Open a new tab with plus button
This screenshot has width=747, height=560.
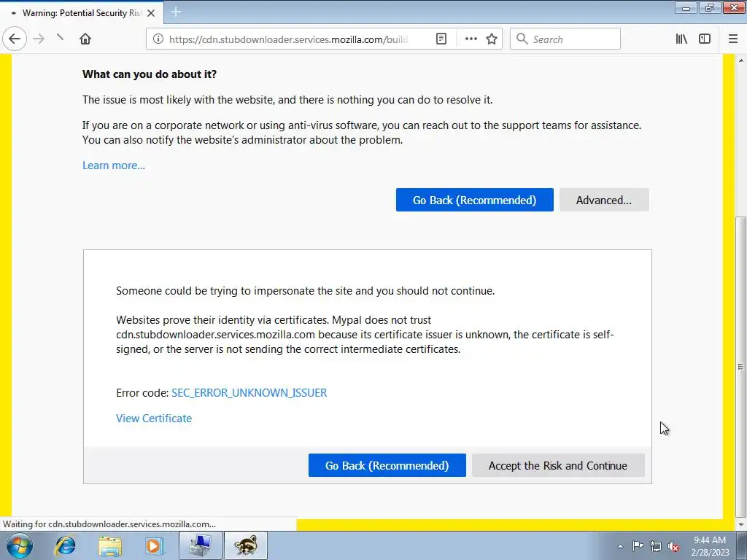point(176,12)
